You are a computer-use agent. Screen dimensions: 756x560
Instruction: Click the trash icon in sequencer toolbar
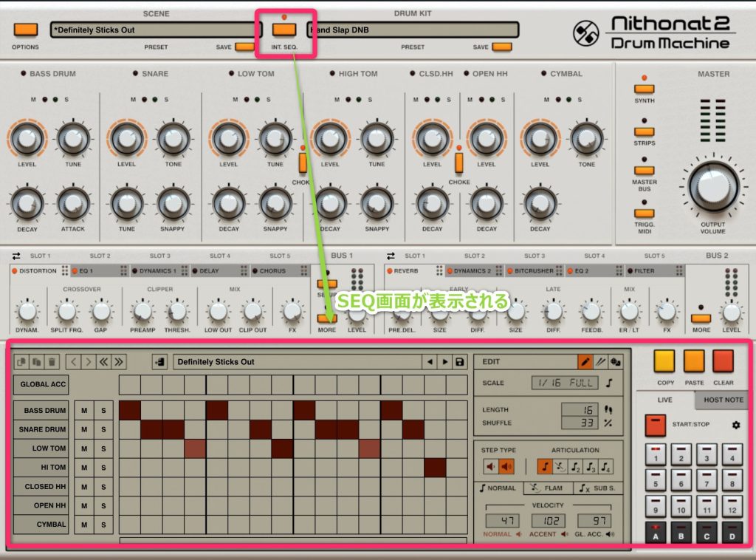(52, 362)
